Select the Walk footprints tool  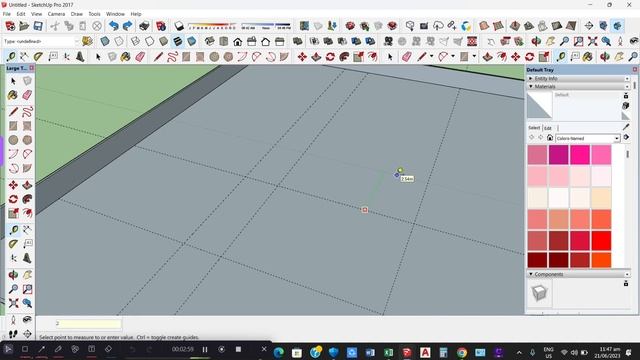(x=13, y=334)
